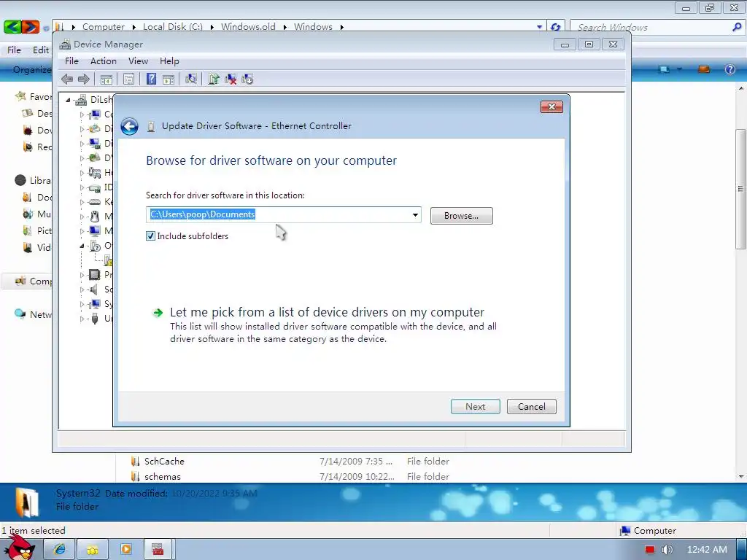Viewport: 747px width, 560px height.
Task: Expand the mouse category in Device Manager tree
Action: point(82,217)
